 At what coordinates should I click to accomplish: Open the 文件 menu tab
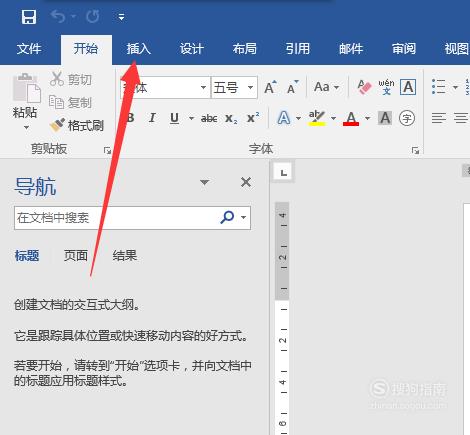[x=29, y=49]
